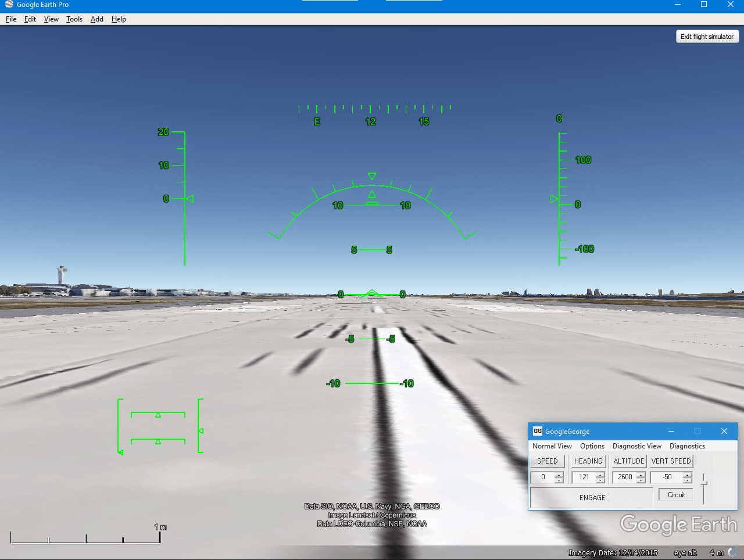Toggle the ALTITUDE hold mode

pos(629,461)
